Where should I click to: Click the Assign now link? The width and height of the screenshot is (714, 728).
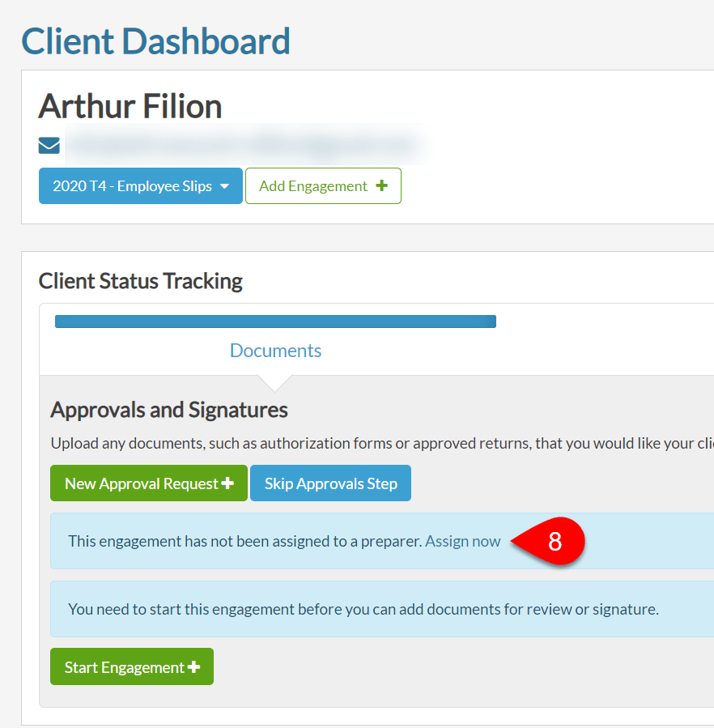[463, 542]
